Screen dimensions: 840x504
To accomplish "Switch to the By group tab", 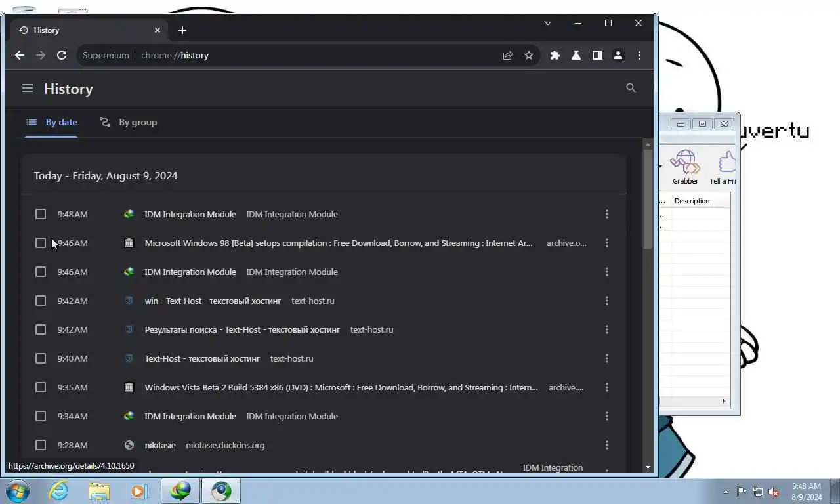I will coord(128,122).
